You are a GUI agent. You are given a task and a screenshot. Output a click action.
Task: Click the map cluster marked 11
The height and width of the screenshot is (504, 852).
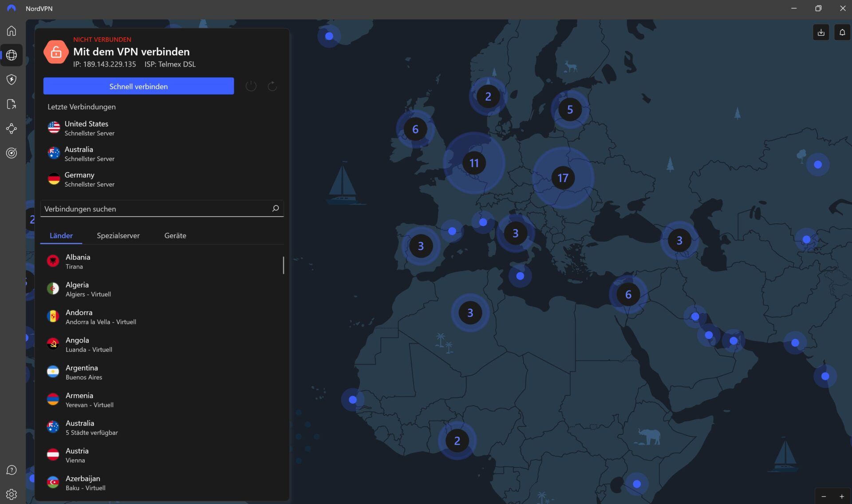point(474,163)
